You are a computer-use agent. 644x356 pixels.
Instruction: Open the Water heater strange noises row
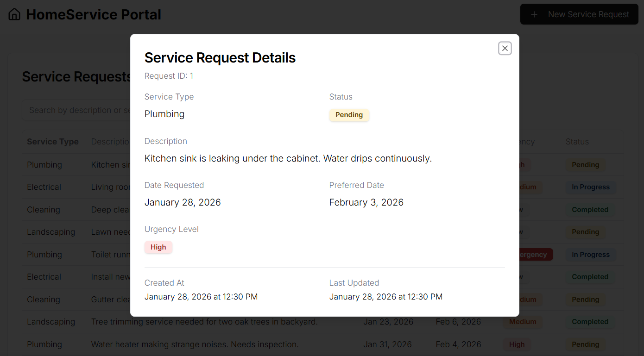click(x=323, y=344)
